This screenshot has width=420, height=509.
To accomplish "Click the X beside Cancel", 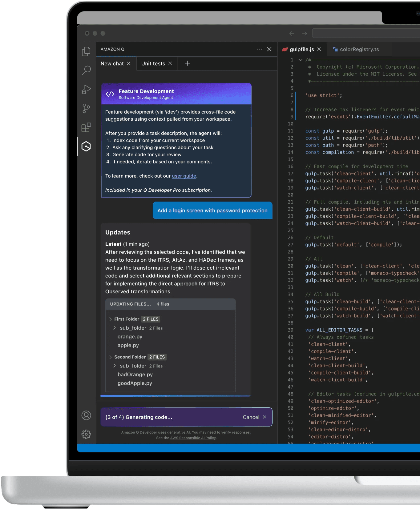I will click(265, 417).
